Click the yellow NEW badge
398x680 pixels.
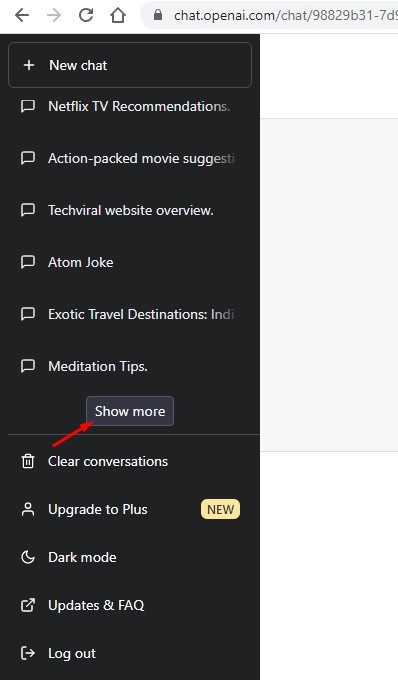(220, 509)
